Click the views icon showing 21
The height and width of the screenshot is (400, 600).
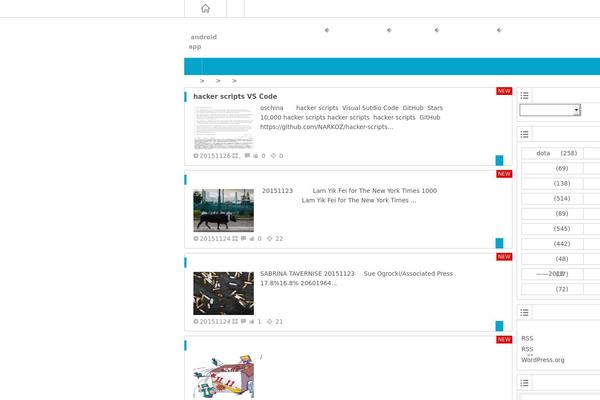tap(269, 322)
